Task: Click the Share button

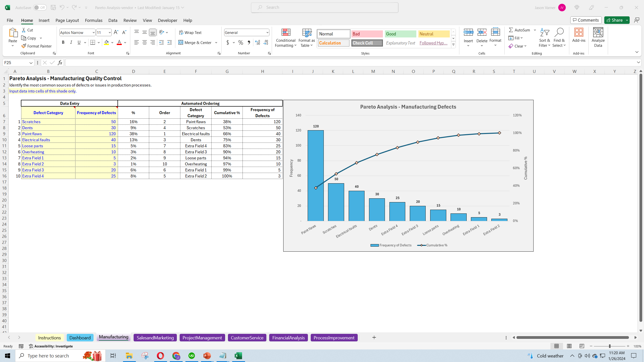Action: point(614,20)
